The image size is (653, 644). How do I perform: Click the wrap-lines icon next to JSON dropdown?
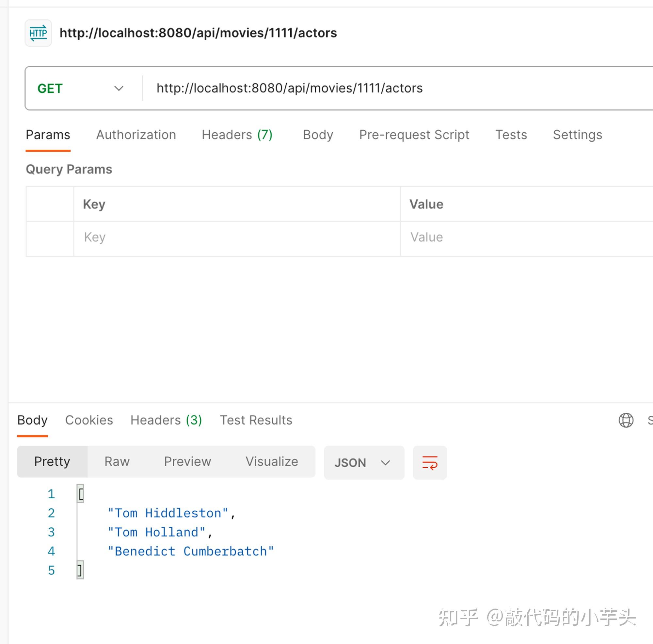click(x=430, y=462)
